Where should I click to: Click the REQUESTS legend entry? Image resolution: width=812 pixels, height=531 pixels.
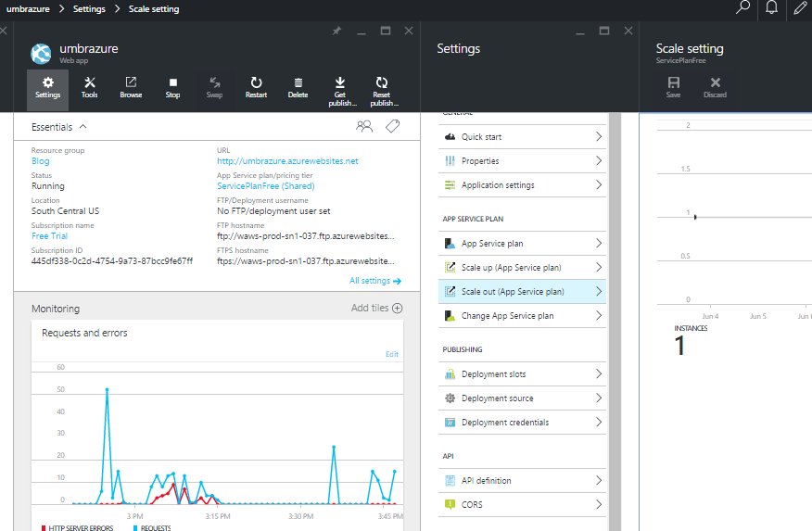tap(152, 528)
